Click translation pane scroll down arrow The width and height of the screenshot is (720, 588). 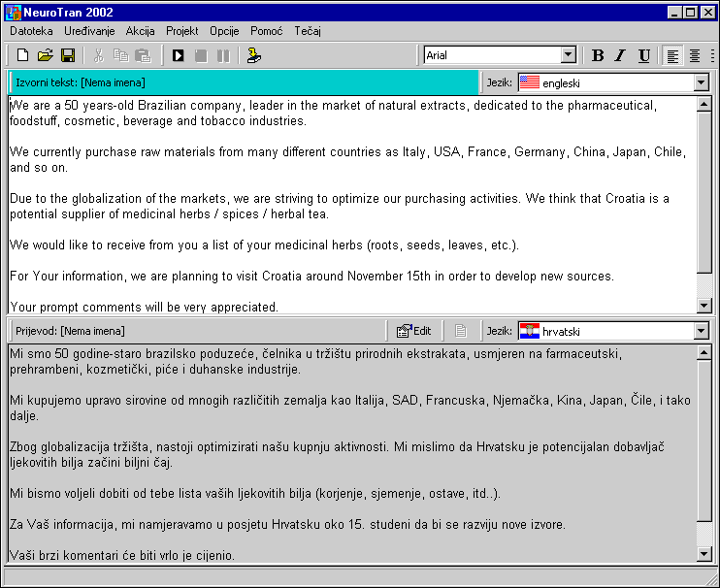point(704,554)
